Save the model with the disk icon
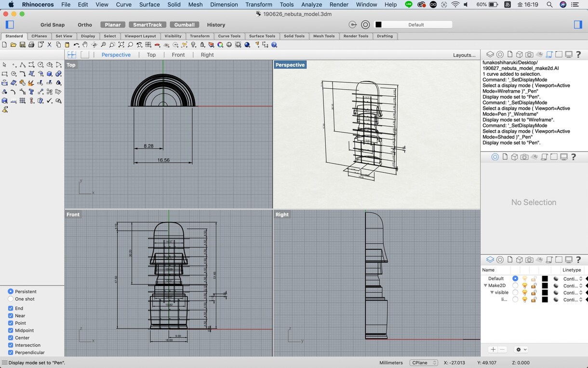588x368 pixels. point(22,45)
